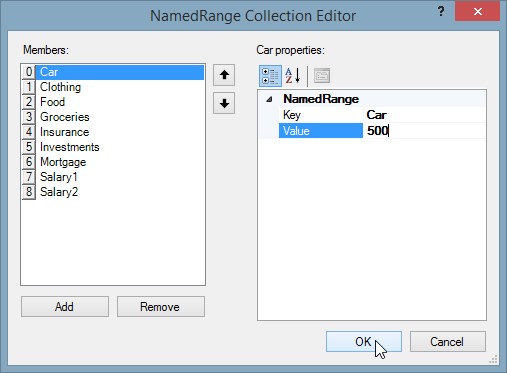The image size is (507, 373).
Task: Open the Property Pages icon
Action: point(322,76)
